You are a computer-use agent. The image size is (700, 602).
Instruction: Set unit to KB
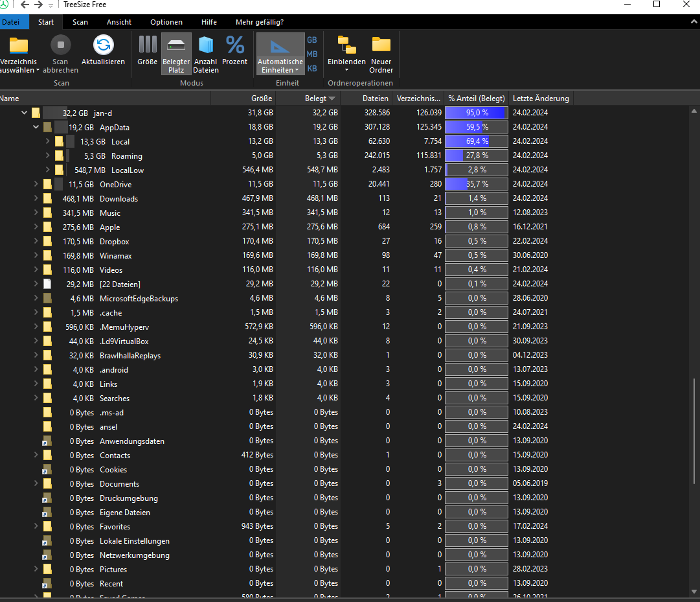click(x=312, y=68)
